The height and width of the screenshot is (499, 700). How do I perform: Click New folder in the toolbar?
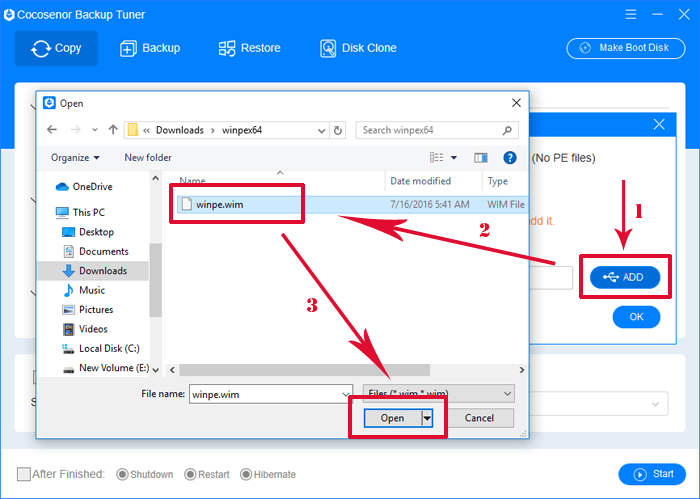point(148,158)
